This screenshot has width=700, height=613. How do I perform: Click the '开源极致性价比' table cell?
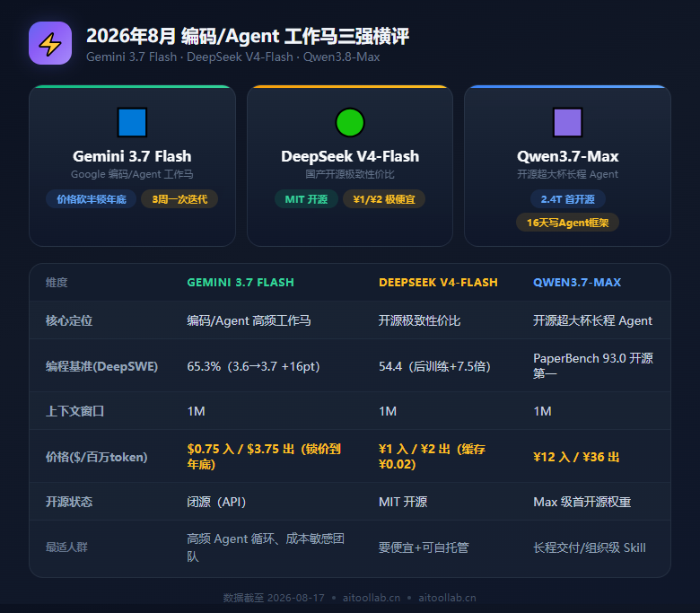(x=419, y=320)
